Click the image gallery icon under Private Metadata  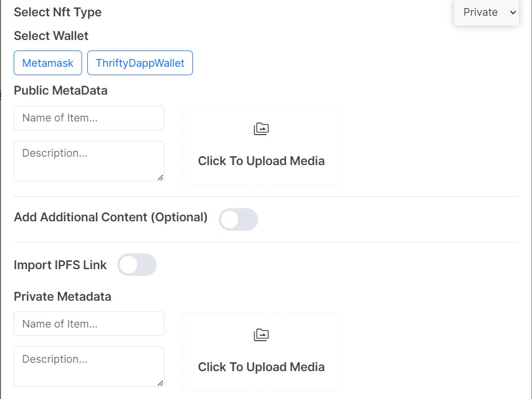261,335
